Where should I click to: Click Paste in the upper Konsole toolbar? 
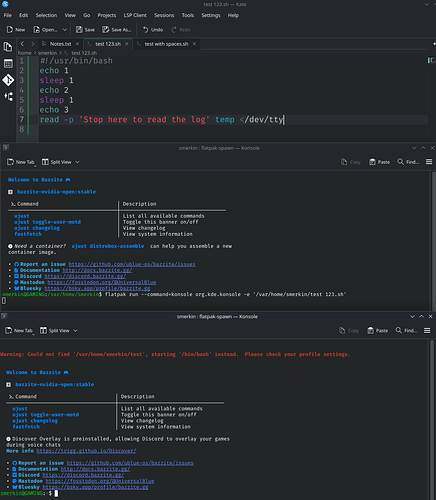tap(379, 162)
